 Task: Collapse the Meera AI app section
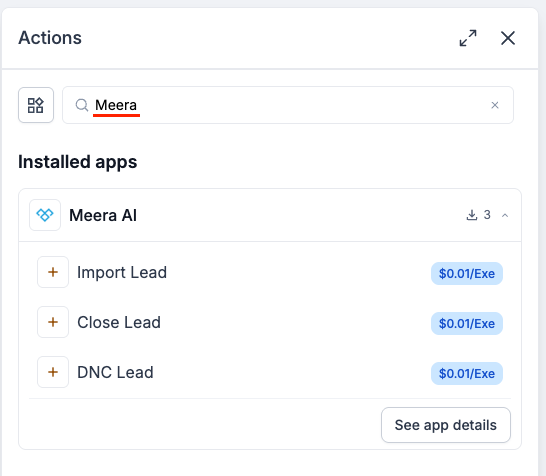pos(505,216)
